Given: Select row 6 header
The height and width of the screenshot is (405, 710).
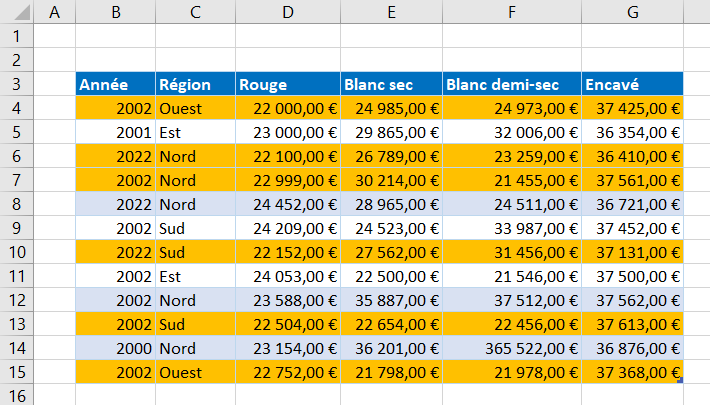Looking at the screenshot, I should [17, 156].
